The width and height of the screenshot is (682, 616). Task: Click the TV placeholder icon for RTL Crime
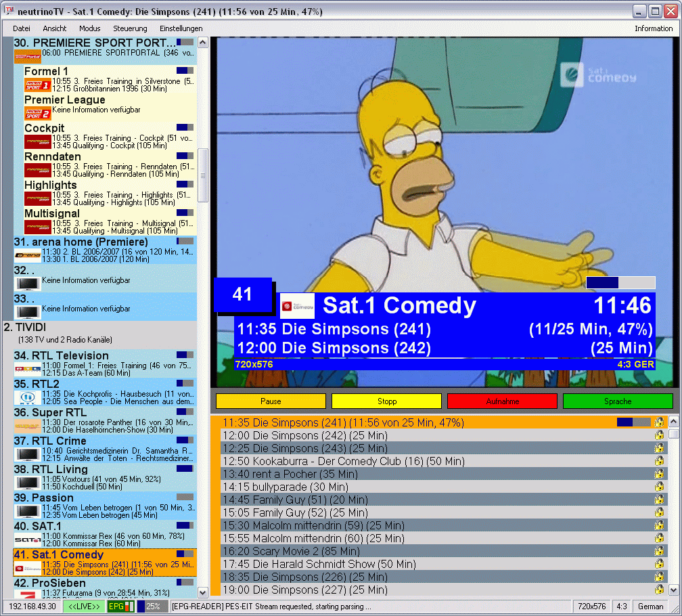pos(27,455)
